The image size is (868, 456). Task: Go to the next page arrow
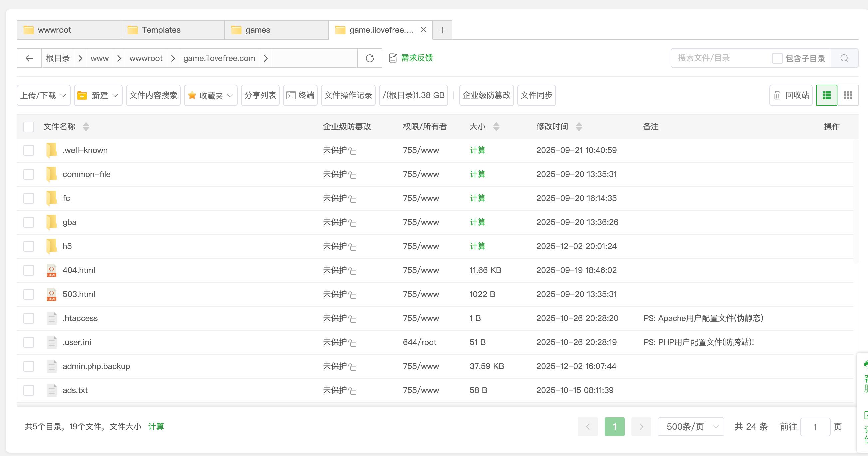pyautogui.click(x=641, y=427)
